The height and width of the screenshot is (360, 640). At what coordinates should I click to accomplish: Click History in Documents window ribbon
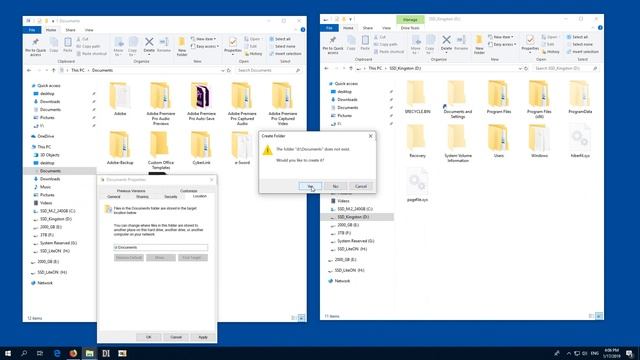pyautogui.click(x=253, y=53)
